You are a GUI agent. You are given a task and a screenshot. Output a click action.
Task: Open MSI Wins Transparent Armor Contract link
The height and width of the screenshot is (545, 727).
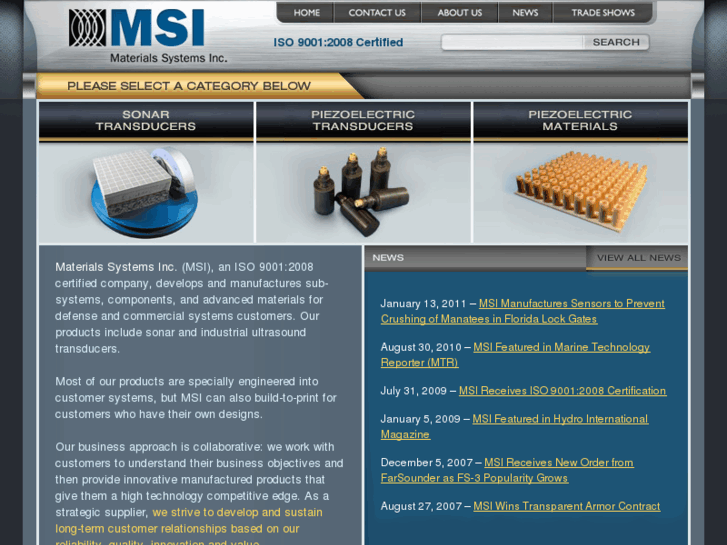tap(567, 507)
